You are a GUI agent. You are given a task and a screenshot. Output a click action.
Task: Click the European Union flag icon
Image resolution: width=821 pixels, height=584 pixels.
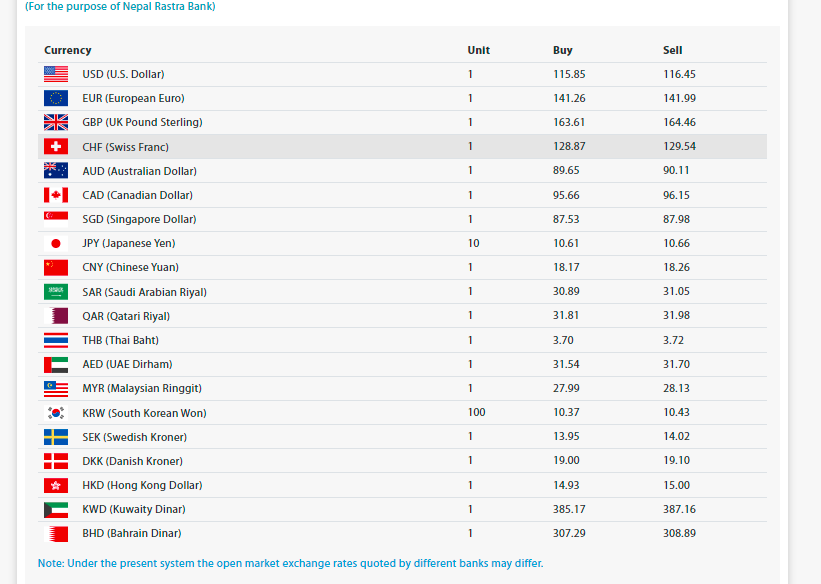(56, 98)
